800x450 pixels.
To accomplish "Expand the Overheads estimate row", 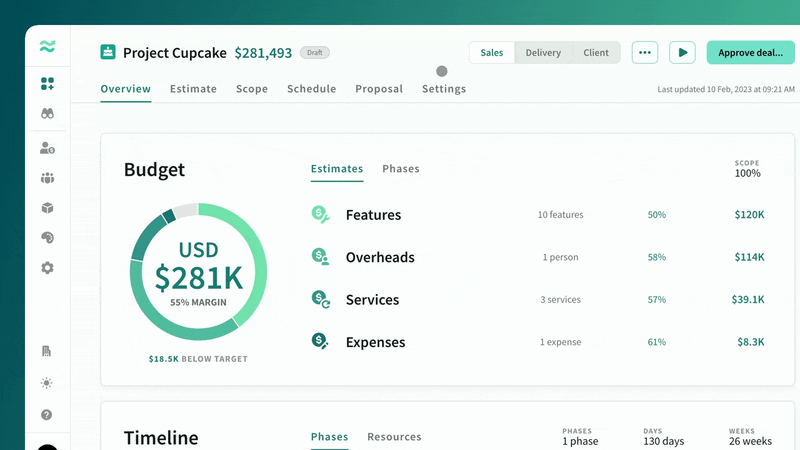I will point(538,257).
